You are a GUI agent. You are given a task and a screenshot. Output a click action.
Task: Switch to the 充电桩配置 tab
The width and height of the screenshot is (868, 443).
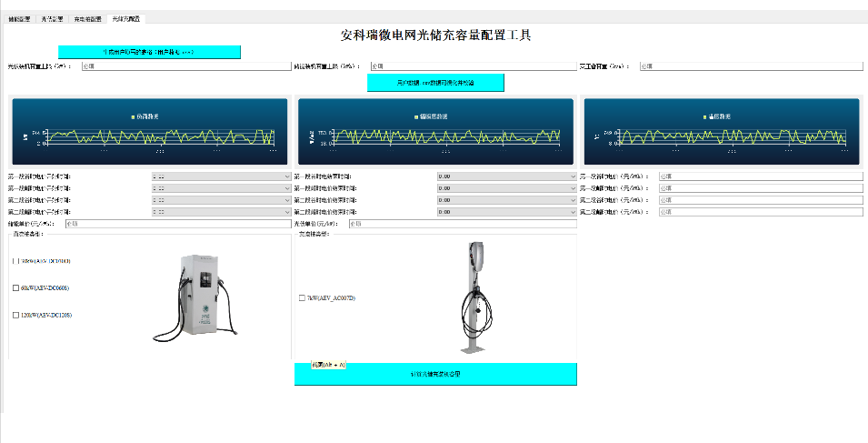(87, 19)
